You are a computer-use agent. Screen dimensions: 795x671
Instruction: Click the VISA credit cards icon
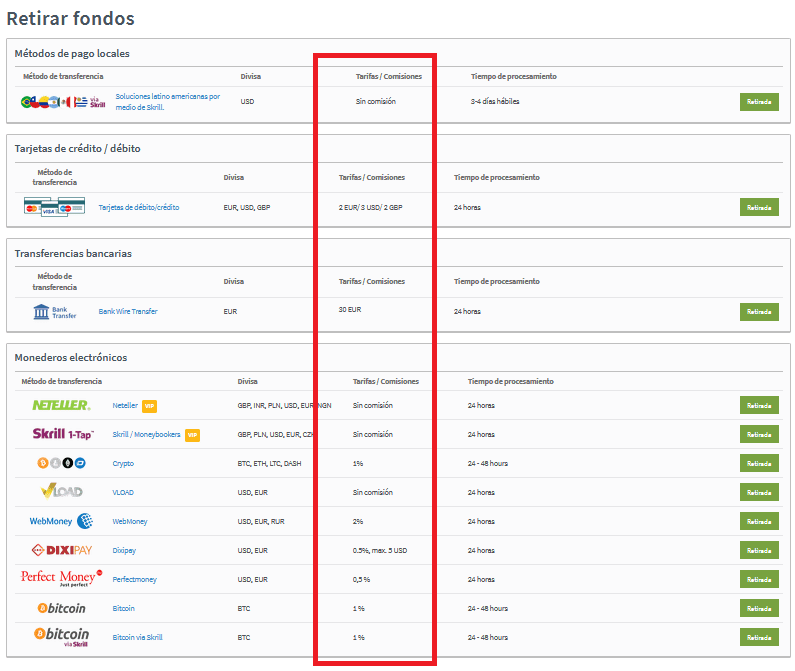point(55,207)
